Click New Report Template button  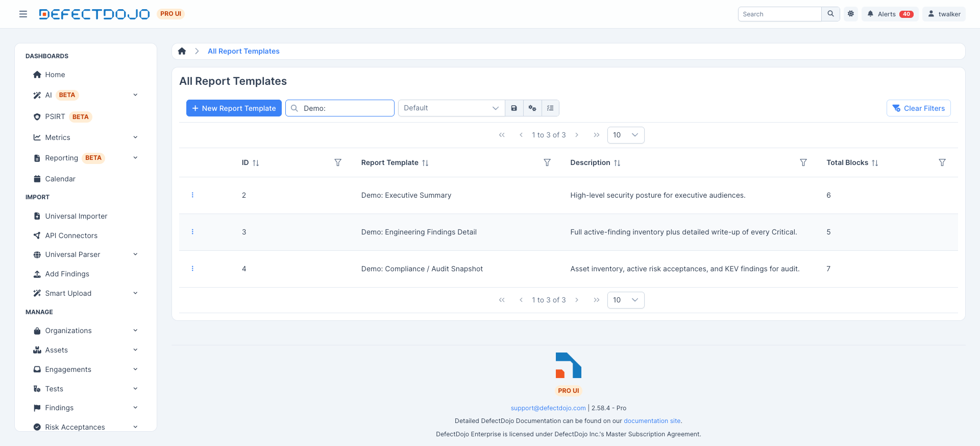(x=234, y=108)
